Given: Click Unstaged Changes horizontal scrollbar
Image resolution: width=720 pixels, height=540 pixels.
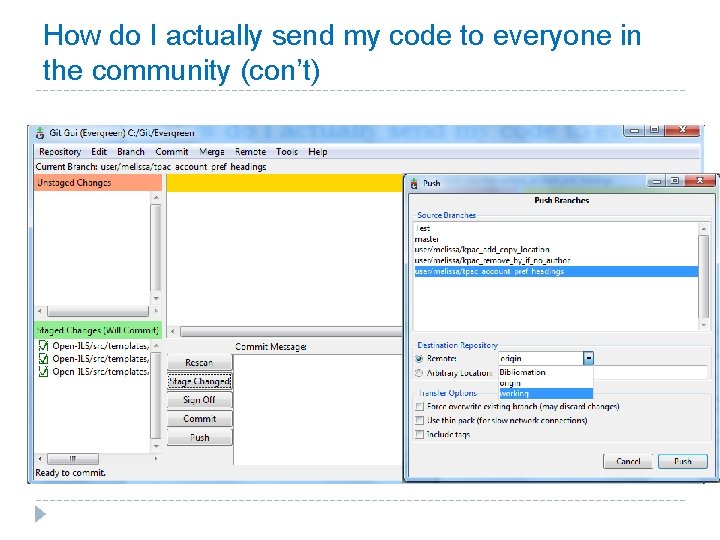Looking at the screenshot, I should 98,311.
